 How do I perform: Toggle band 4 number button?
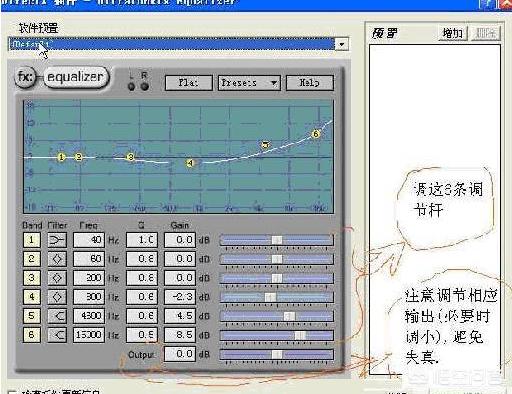32,297
